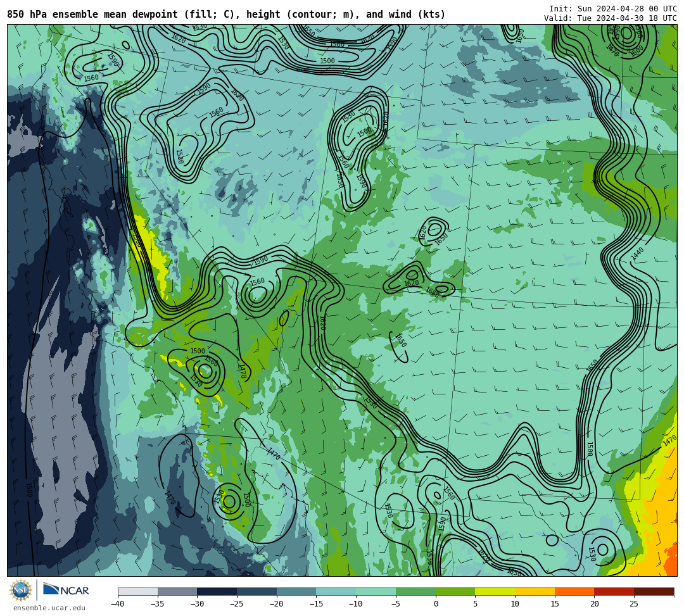
Task: Click the -15 label under the color bar
Action: click(x=316, y=604)
